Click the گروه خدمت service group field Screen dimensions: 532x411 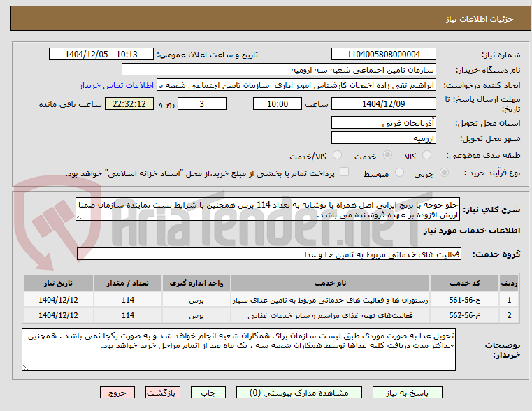click(x=269, y=254)
